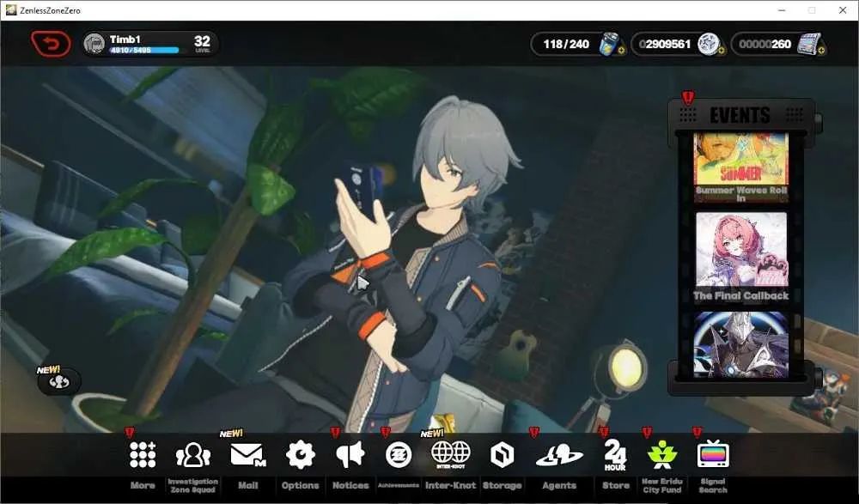This screenshot has width=859, height=504.
Task: Click the 118/240 battery charge value
Action: [566, 44]
